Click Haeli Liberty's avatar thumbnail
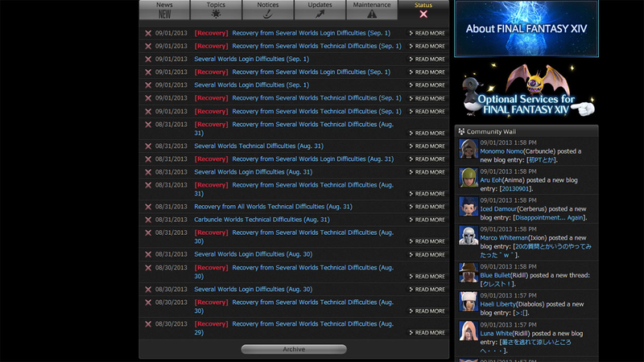The image size is (644, 362). [469, 301]
